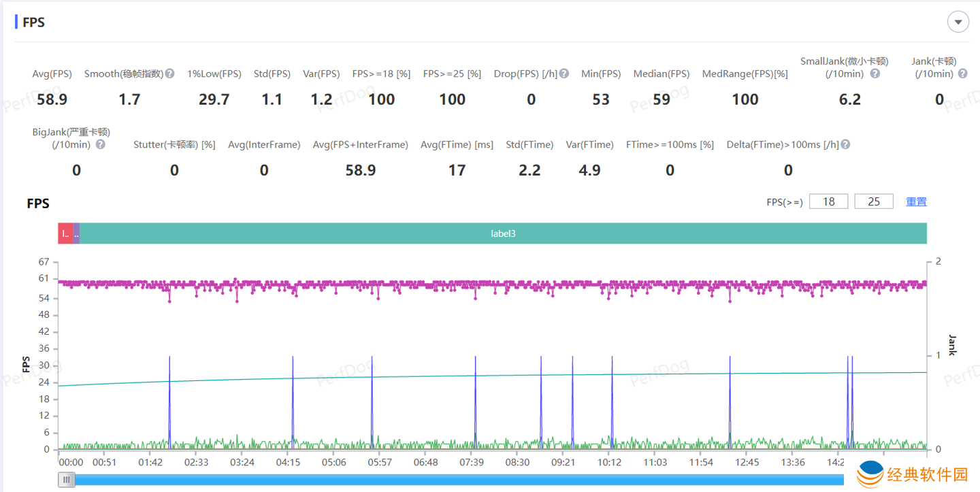Show SmallJank(微小卡顿) help tooltip icon
The width and height of the screenshot is (980, 492).
coord(875,73)
